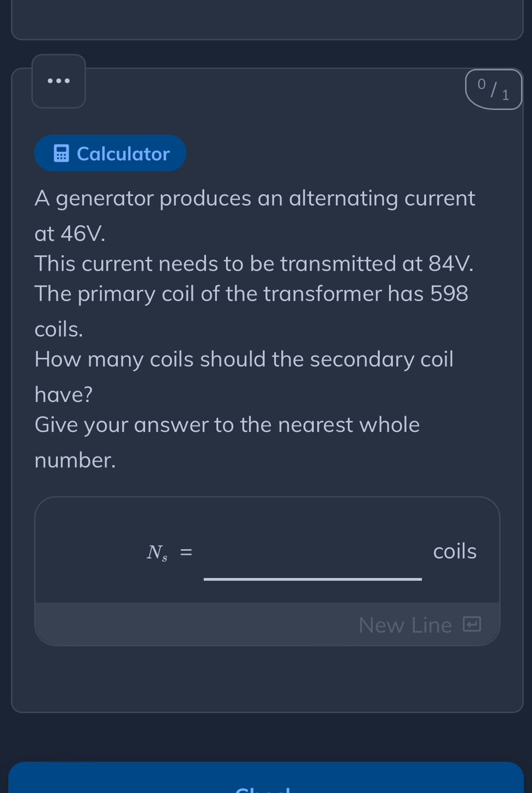Click the enter-key icon beside New Line
Screen dimensions: 532x793
coord(472,624)
